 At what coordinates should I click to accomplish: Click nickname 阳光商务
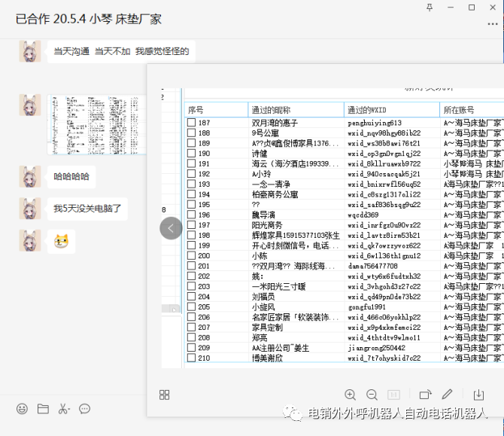click(x=267, y=225)
